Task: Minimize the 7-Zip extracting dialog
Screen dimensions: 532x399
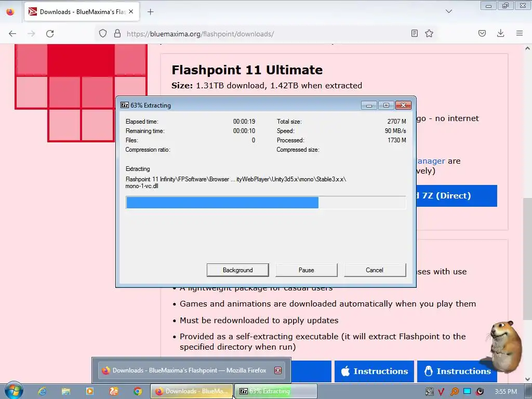Action: 369,105
